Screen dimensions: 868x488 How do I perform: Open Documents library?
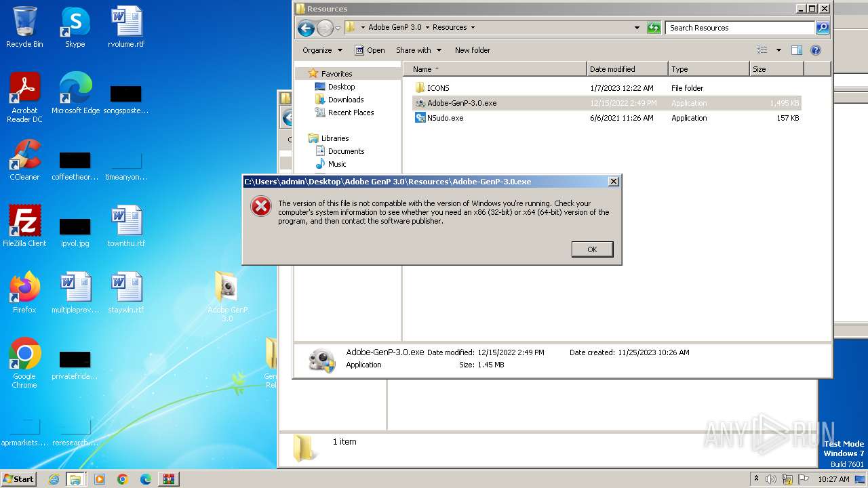point(346,151)
